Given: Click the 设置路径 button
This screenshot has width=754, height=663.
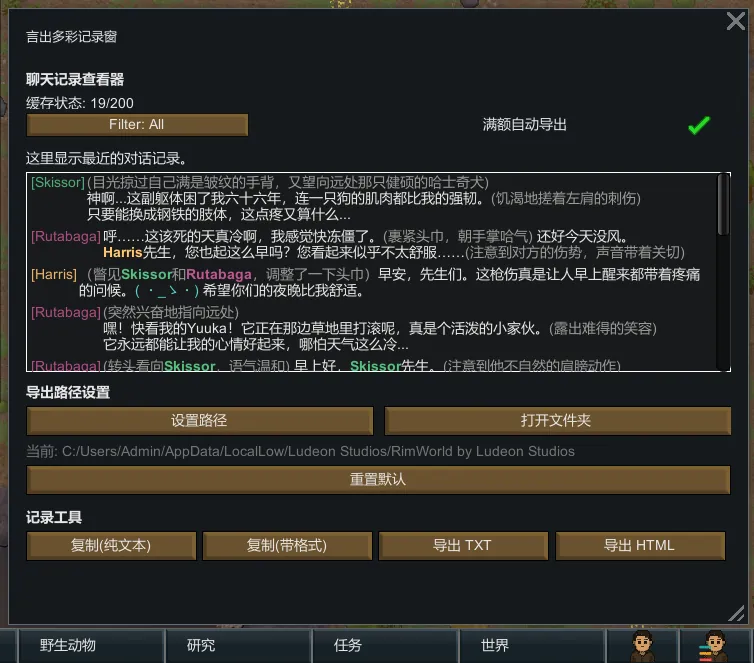Looking at the screenshot, I should (200, 421).
